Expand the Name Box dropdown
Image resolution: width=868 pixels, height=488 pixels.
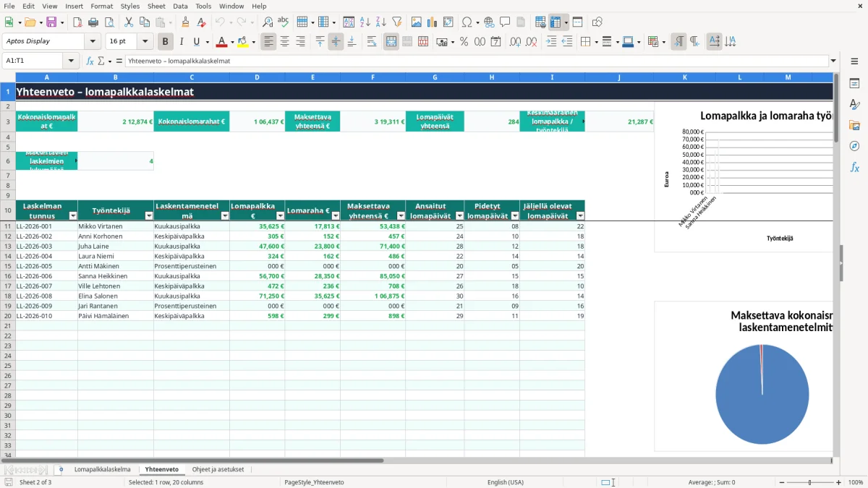71,61
